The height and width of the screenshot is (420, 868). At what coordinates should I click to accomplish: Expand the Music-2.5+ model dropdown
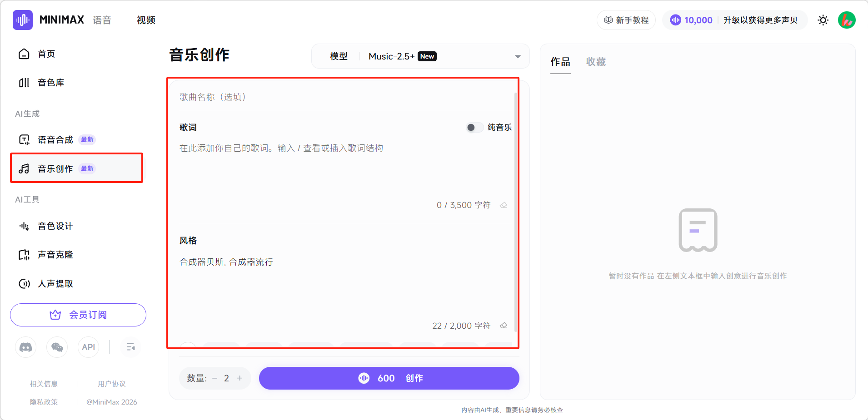point(518,56)
